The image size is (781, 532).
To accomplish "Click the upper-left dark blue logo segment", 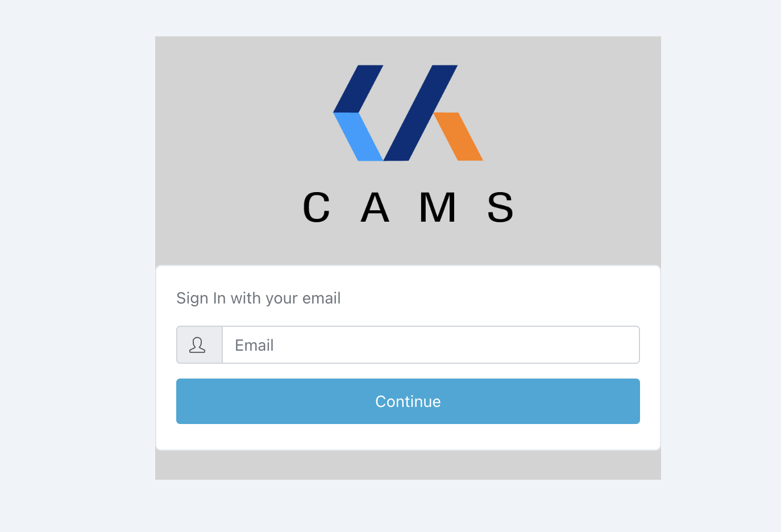I will (x=358, y=89).
